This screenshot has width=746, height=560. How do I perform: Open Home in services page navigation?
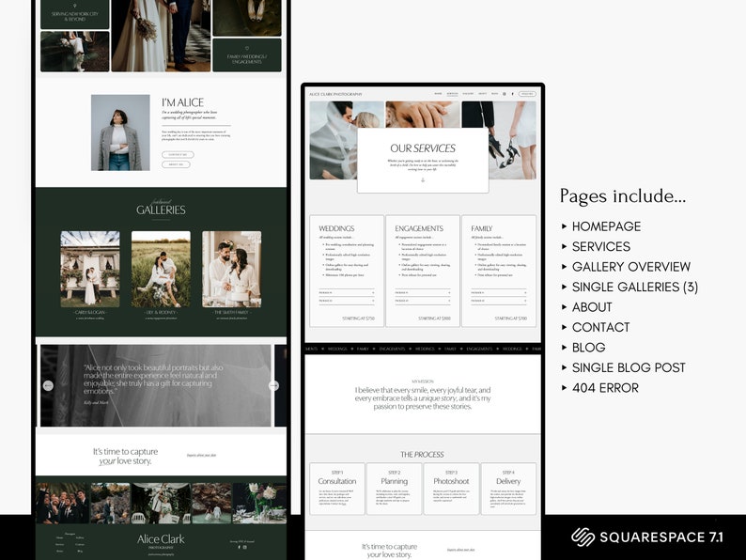(438, 94)
